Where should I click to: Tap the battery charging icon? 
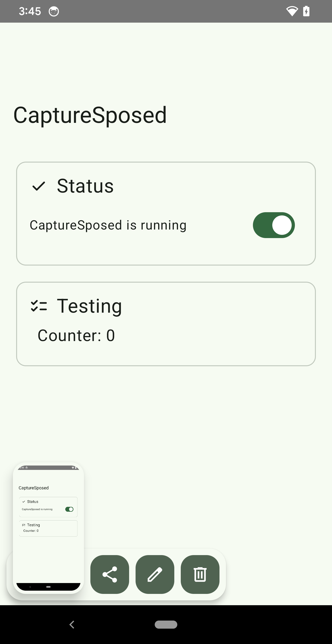tap(306, 11)
